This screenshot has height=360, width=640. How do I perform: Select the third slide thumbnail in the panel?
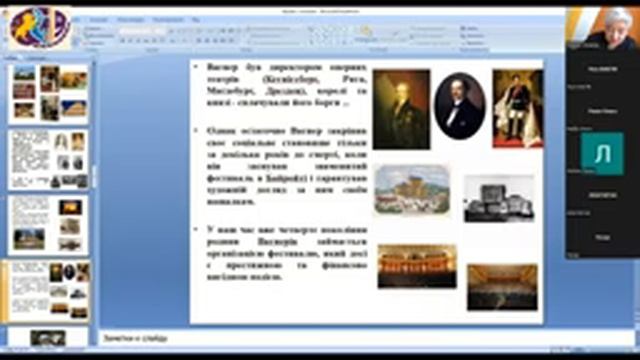49,225
